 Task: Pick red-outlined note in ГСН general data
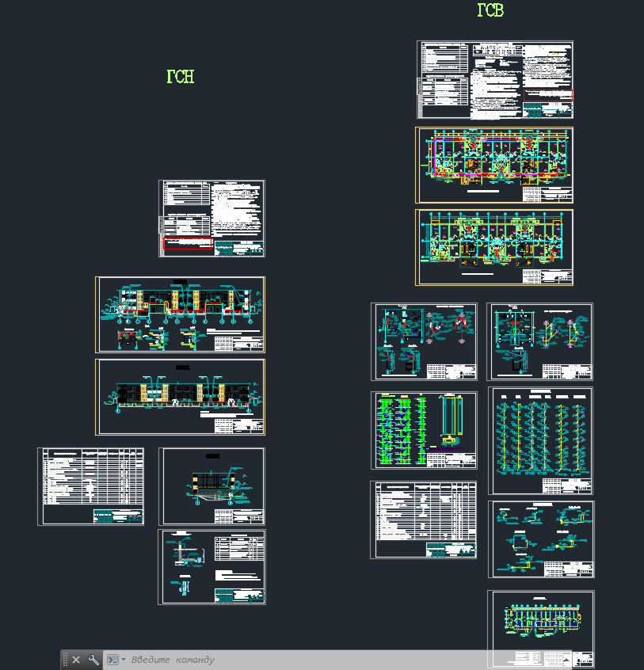click(x=188, y=243)
